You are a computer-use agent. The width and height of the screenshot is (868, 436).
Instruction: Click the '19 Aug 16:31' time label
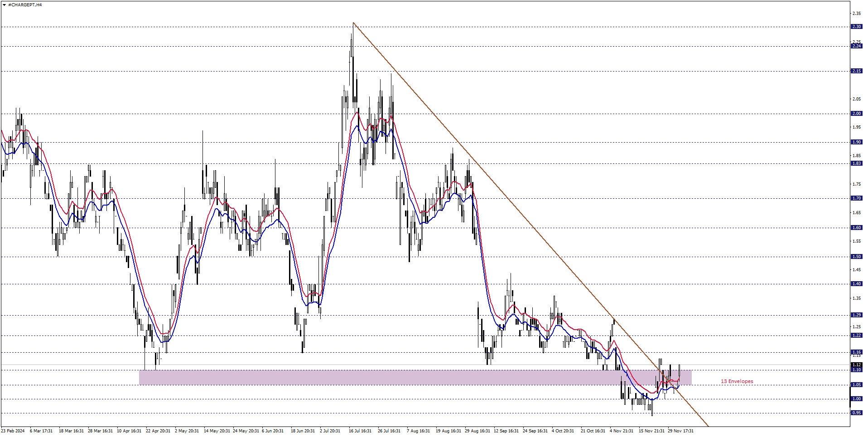448,431
